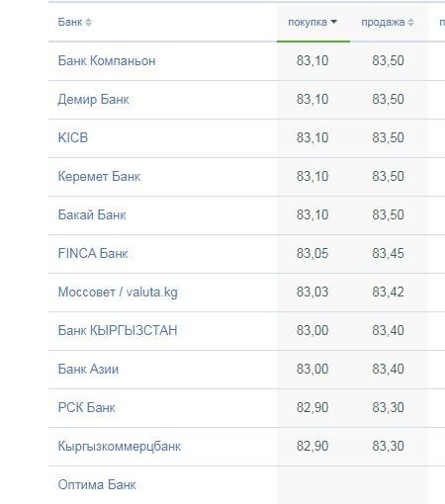Open the РСК Банк link
Viewport: 445px width, 504px height.
click(86, 408)
